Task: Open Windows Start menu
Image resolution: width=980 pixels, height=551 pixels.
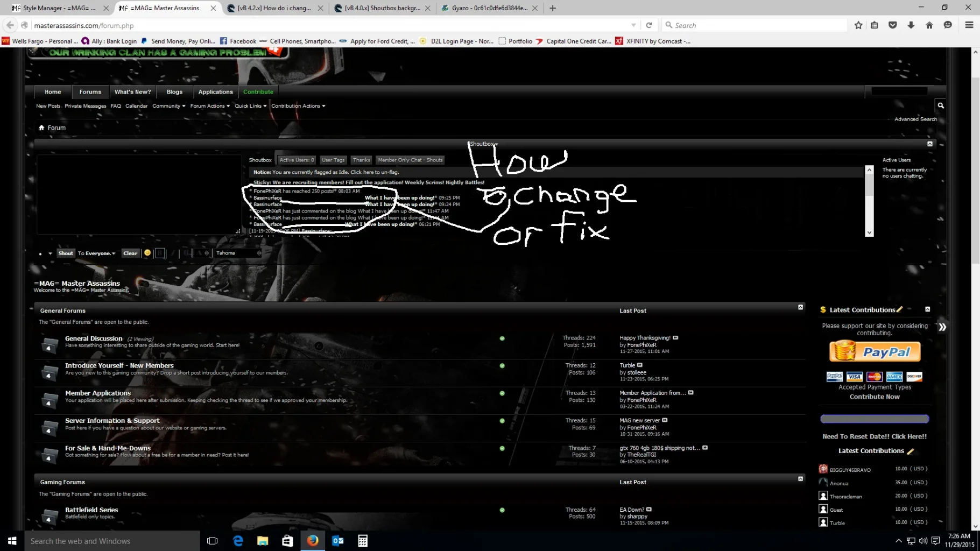Action: (12, 541)
